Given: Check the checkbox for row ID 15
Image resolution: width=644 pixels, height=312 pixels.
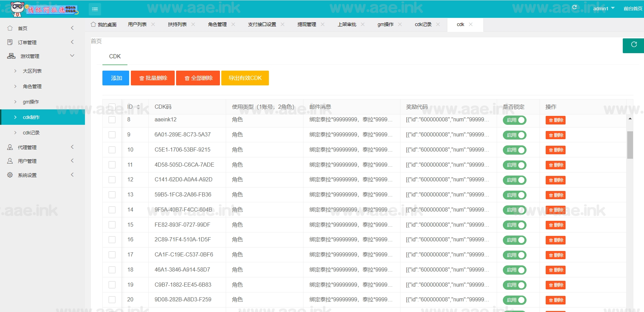Looking at the screenshot, I should [112, 225].
